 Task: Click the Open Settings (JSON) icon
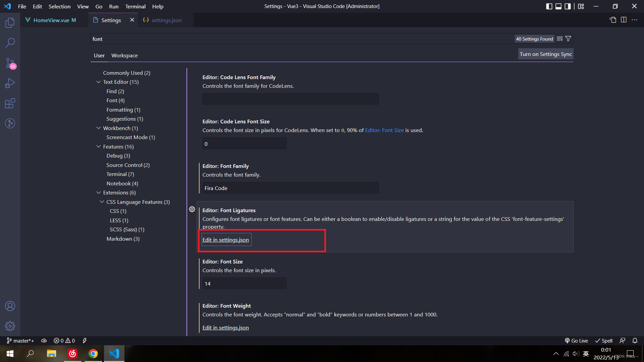(x=613, y=20)
